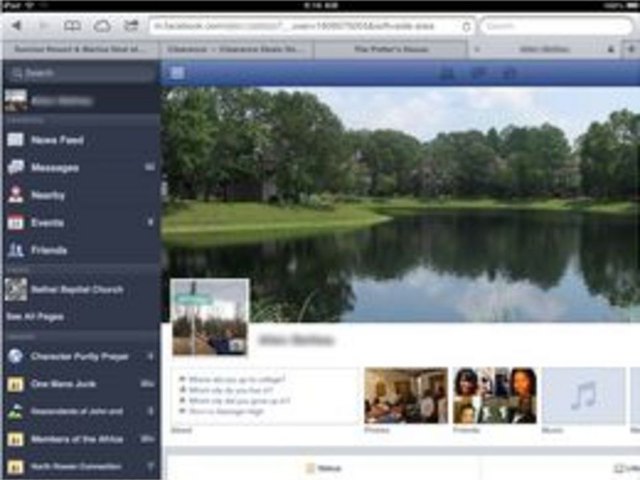640x480 pixels.
Task: Click the Character Purity Prayer globe icon
Action: pyautogui.click(x=16, y=356)
